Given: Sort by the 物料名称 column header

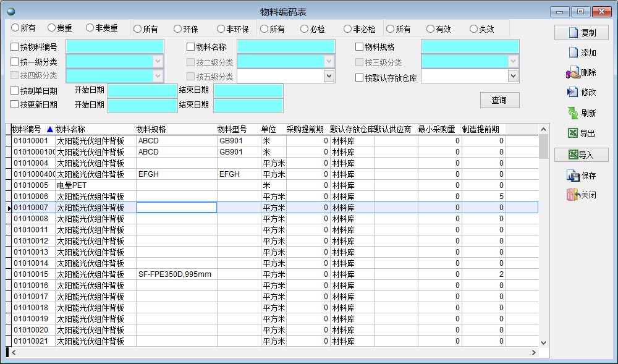Looking at the screenshot, I should click(70, 129).
